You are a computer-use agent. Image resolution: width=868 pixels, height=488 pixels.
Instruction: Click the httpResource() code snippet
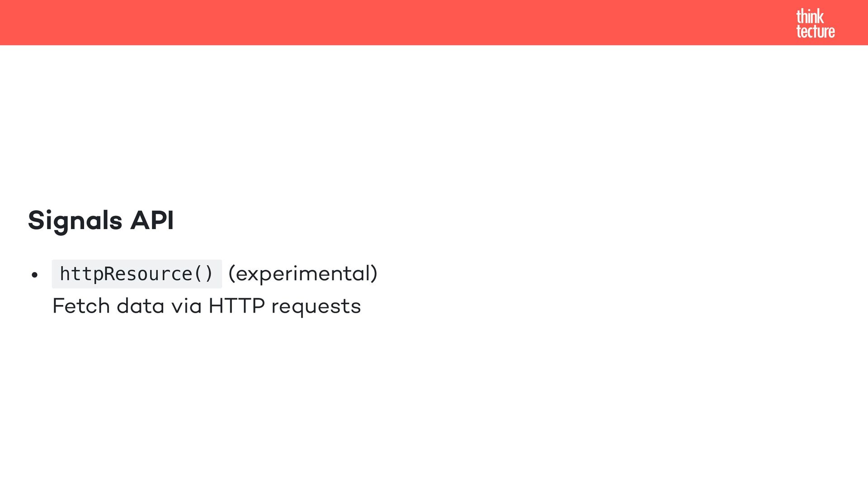click(x=137, y=274)
